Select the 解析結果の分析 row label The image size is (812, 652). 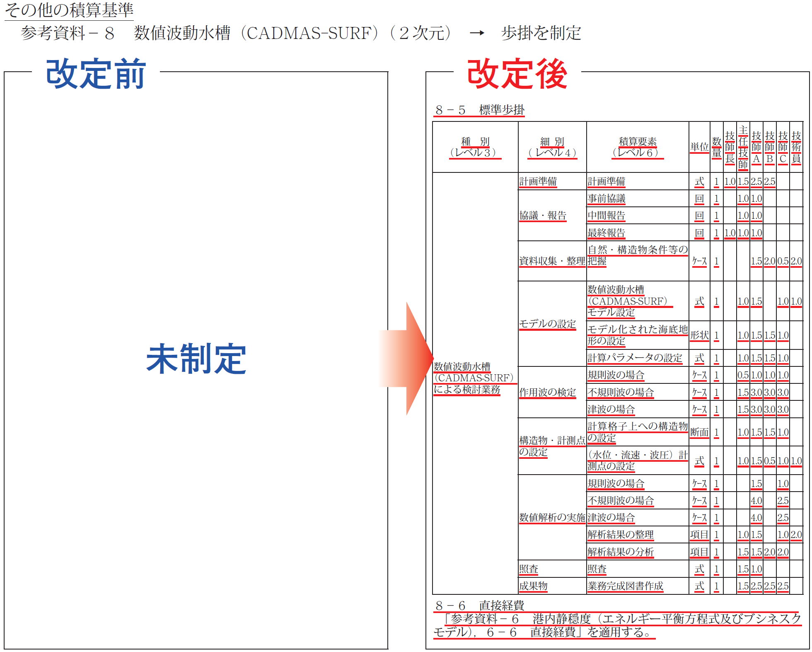621,552
